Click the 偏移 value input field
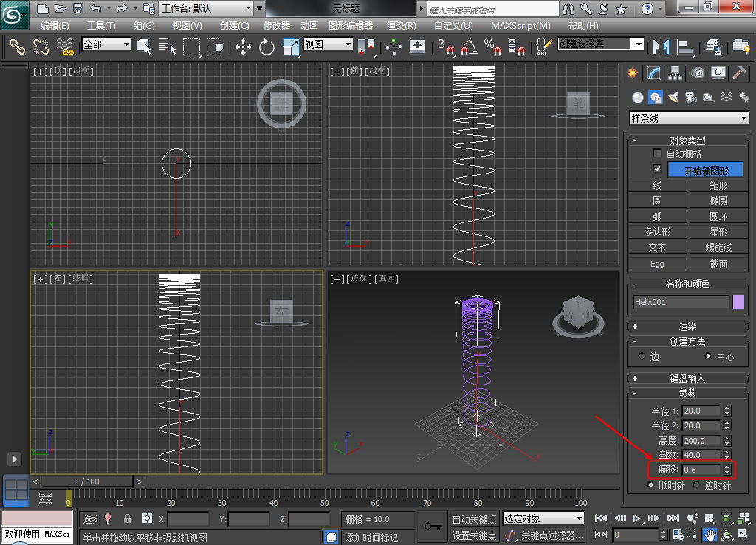756x545 pixels. [702, 470]
